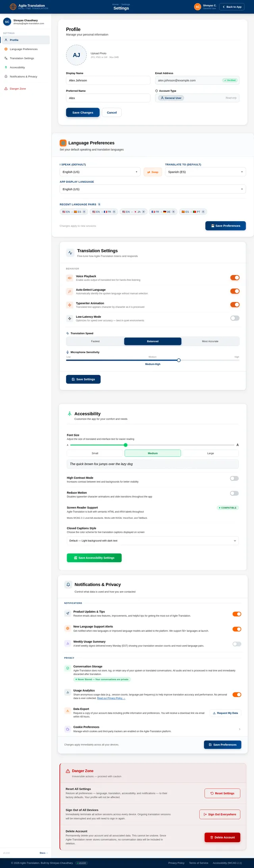Open the I Speak language dropdown
The height and width of the screenshot is (868, 254).
click(100, 172)
